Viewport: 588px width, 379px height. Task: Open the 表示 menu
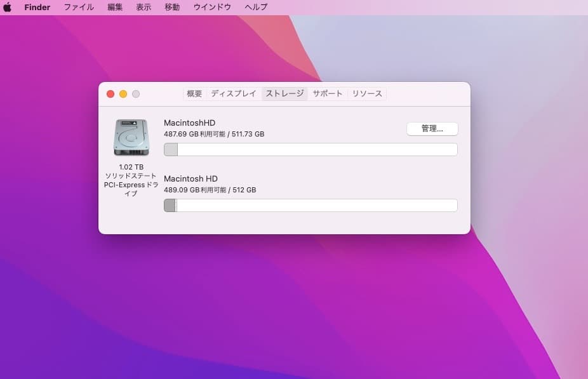[144, 7]
